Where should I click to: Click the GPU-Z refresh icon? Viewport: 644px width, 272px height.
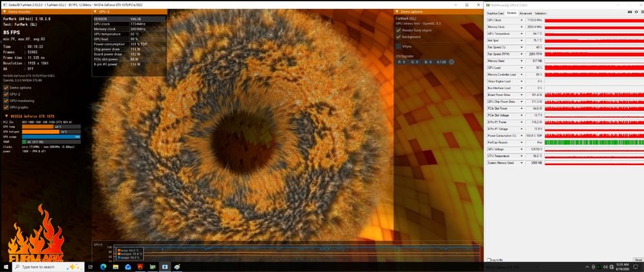coord(636,12)
